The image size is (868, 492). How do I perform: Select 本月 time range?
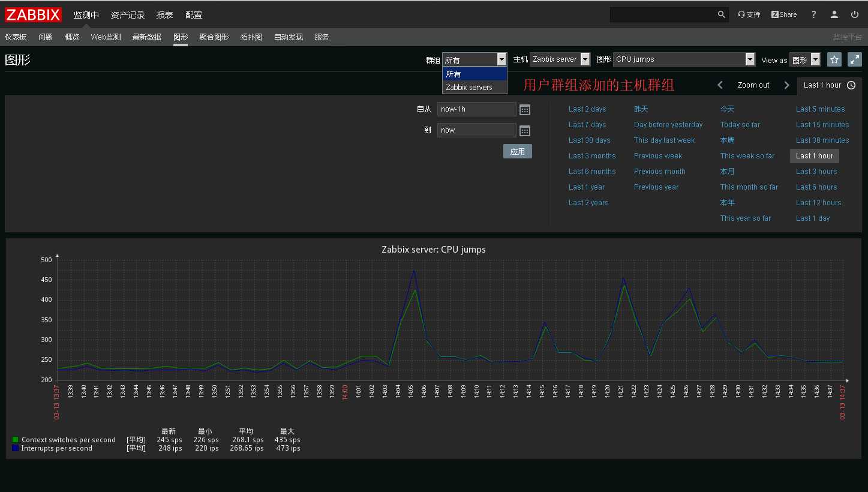(x=728, y=172)
